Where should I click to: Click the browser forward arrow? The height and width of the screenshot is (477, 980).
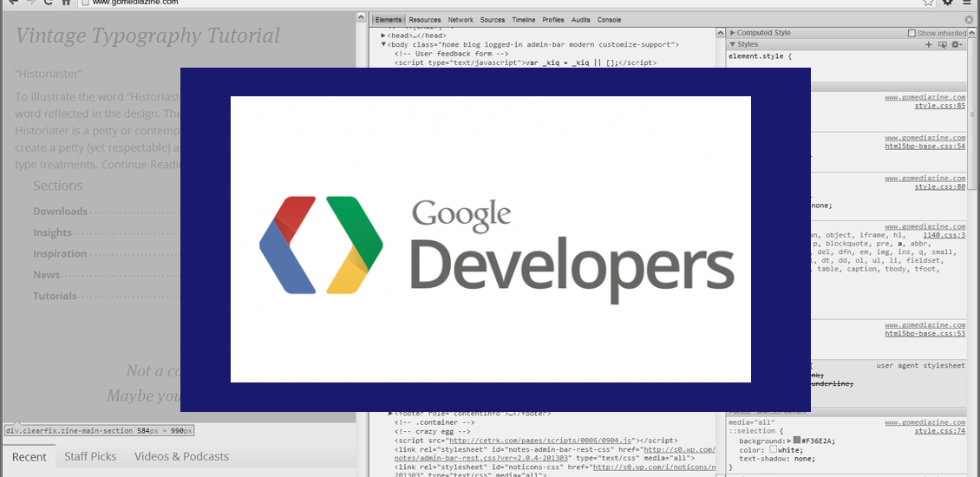click(x=29, y=3)
